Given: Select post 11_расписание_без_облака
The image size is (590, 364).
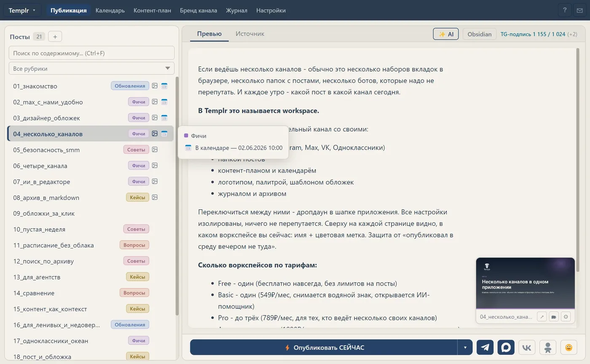Looking at the screenshot, I should pos(91,245).
